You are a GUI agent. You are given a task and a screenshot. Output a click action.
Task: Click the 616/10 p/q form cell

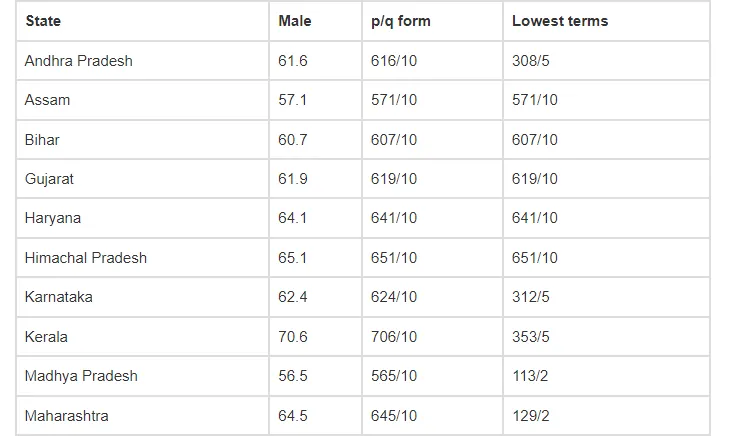click(393, 61)
